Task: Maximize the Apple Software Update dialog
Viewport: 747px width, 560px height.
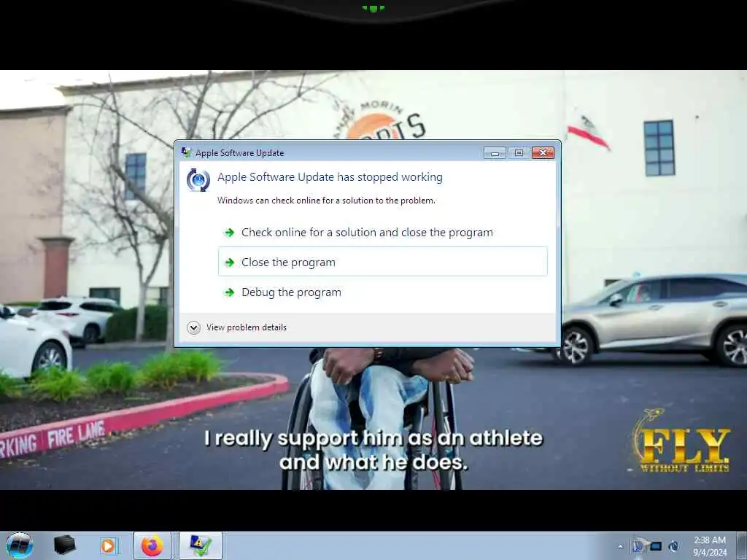Action: click(519, 152)
